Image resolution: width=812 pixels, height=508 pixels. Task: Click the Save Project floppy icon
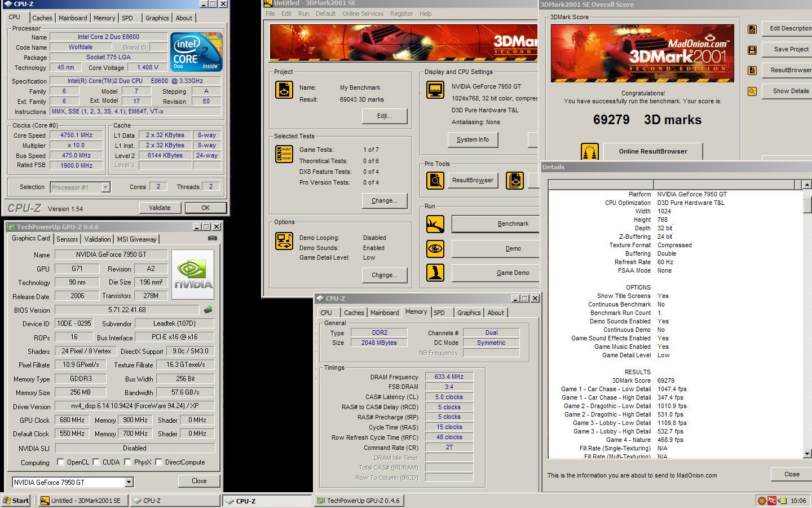752,50
